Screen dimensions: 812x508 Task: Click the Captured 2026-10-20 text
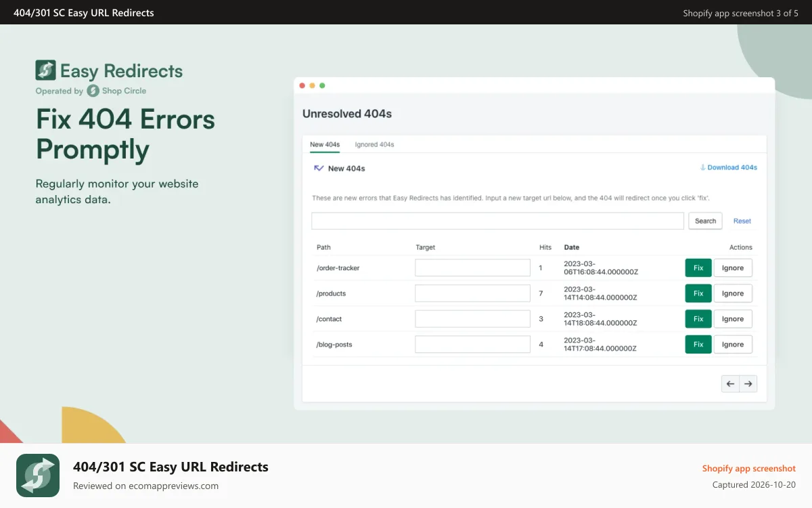pos(754,485)
